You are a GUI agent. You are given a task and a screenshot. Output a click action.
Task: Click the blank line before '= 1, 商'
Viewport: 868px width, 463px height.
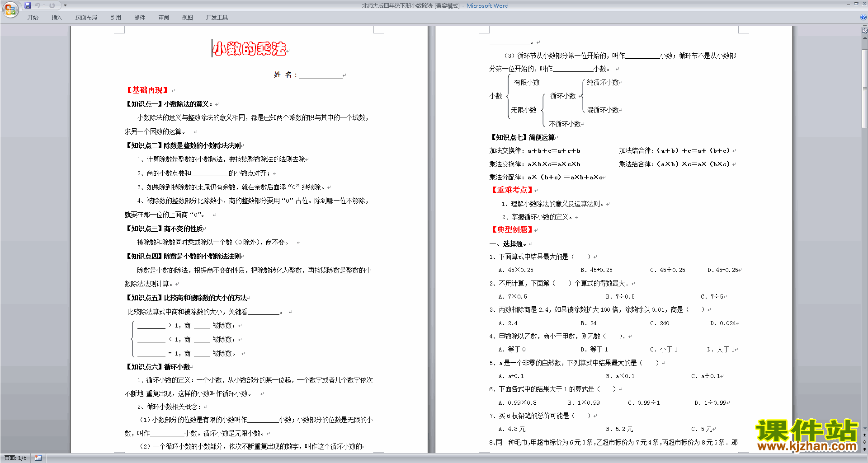pyautogui.click(x=151, y=354)
